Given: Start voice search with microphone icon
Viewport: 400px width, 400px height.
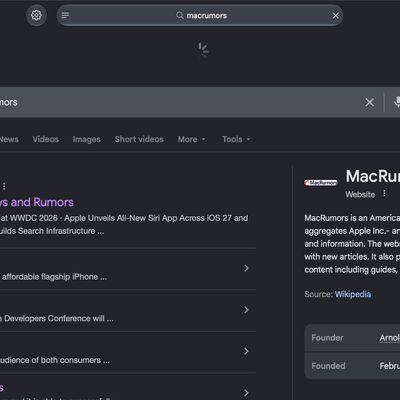Looking at the screenshot, I should point(397,102).
